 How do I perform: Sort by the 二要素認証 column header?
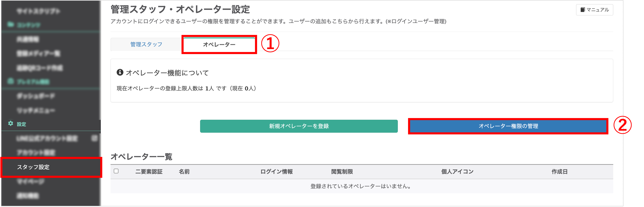coord(149,172)
